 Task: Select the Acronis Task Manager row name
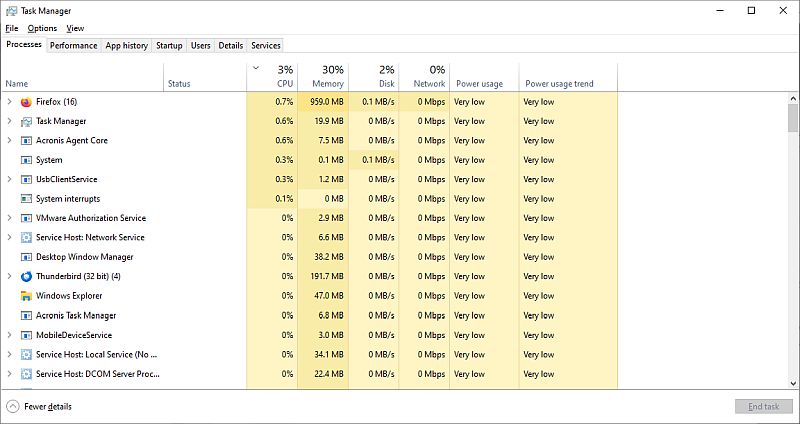[x=76, y=316]
